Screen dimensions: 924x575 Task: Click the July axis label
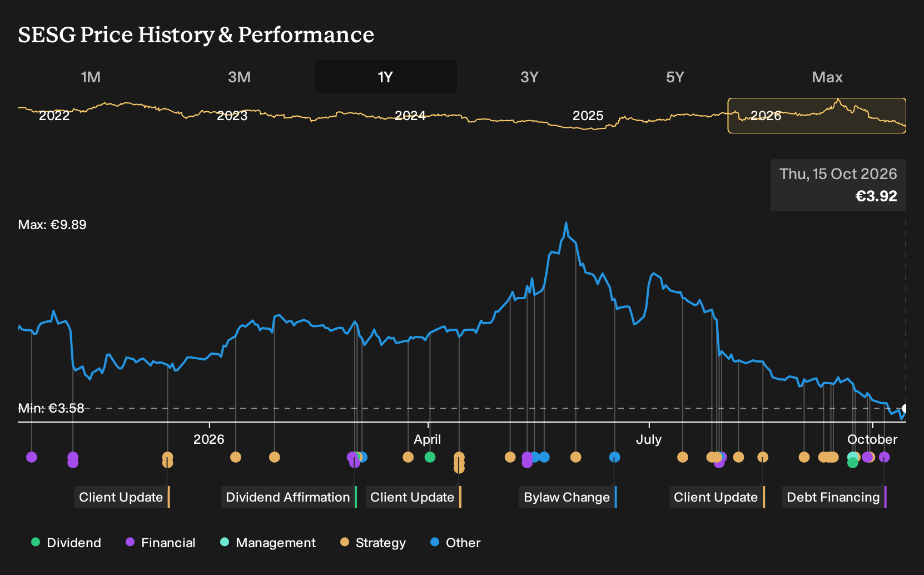click(x=649, y=439)
